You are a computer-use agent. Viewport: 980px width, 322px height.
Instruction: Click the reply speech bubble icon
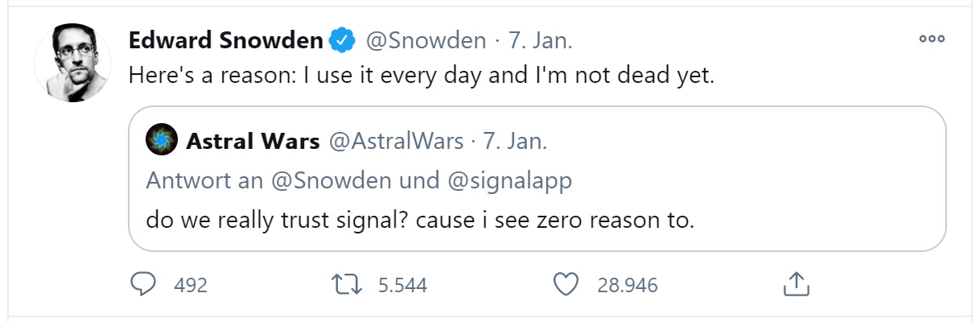[x=145, y=283]
